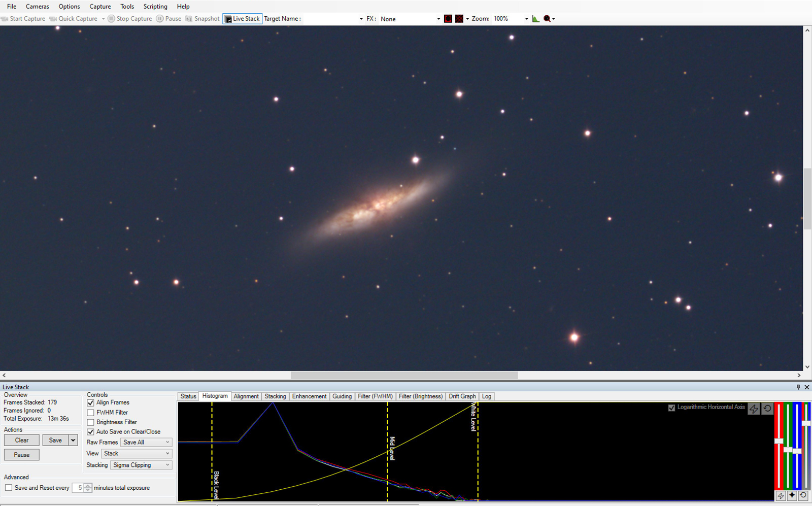
Task: Click the red circle reticule icon
Action: pyautogui.click(x=448, y=19)
